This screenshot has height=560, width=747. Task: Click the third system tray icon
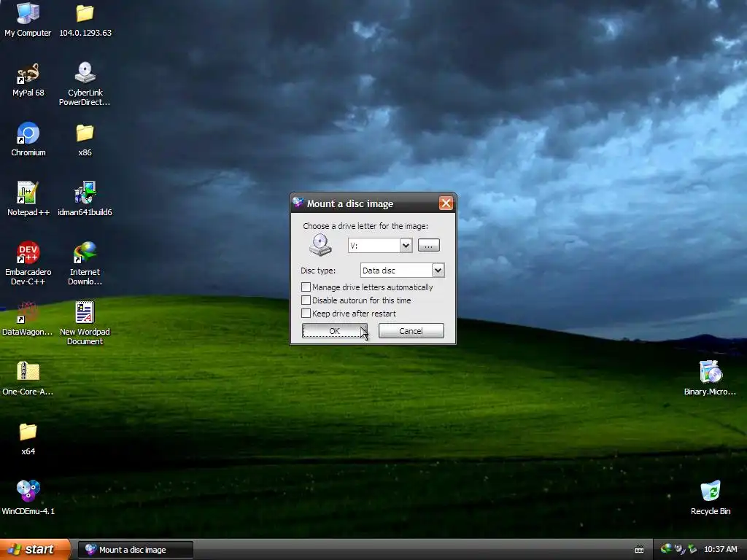coord(692,549)
